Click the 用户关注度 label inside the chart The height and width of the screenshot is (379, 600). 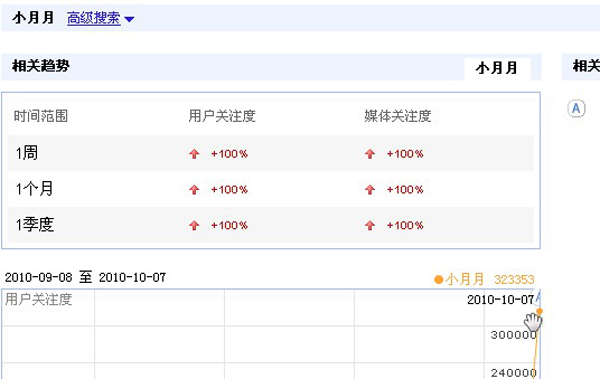coord(38,299)
